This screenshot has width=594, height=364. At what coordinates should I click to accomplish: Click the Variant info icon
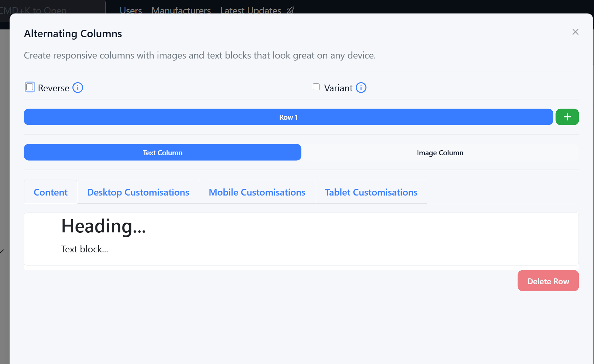pos(361,88)
